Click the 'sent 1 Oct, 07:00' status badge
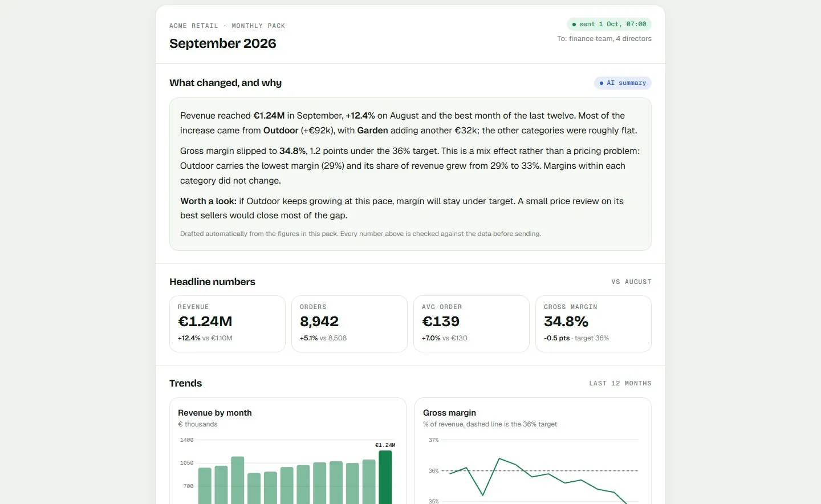This screenshot has height=504, width=821. 609,24
